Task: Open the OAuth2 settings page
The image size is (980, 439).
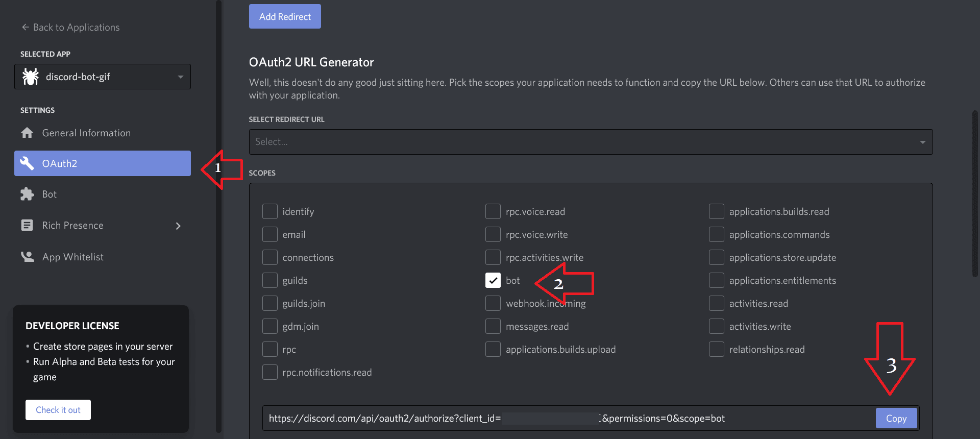Action: [103, 163]
